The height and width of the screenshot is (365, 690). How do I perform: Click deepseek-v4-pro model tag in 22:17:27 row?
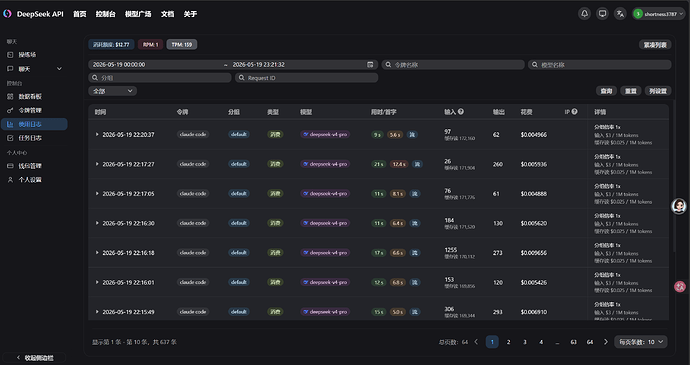[325, 164]
